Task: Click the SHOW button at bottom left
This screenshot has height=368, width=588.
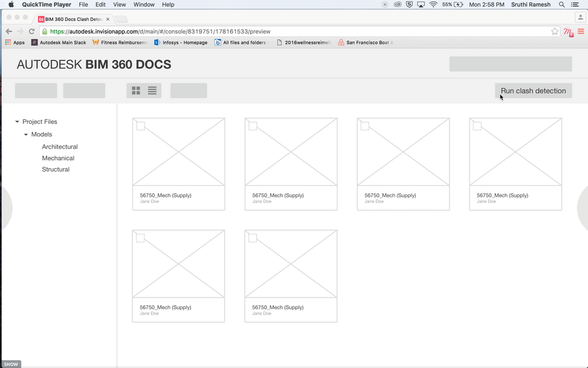Action: click(10, 364)
